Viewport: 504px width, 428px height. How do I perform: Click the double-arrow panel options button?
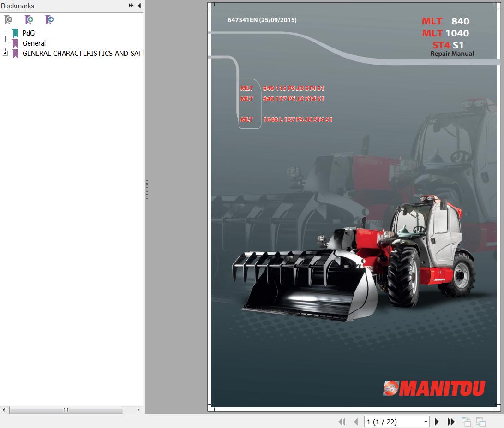(131, 6)
